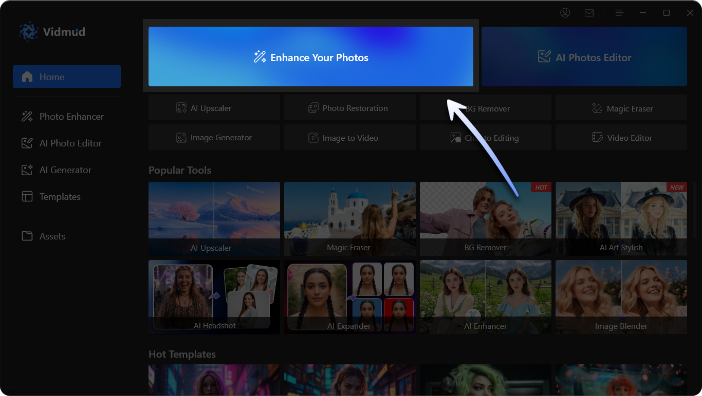
Task: Click the AI Upscaler button icon
Action: pos(181,108)
